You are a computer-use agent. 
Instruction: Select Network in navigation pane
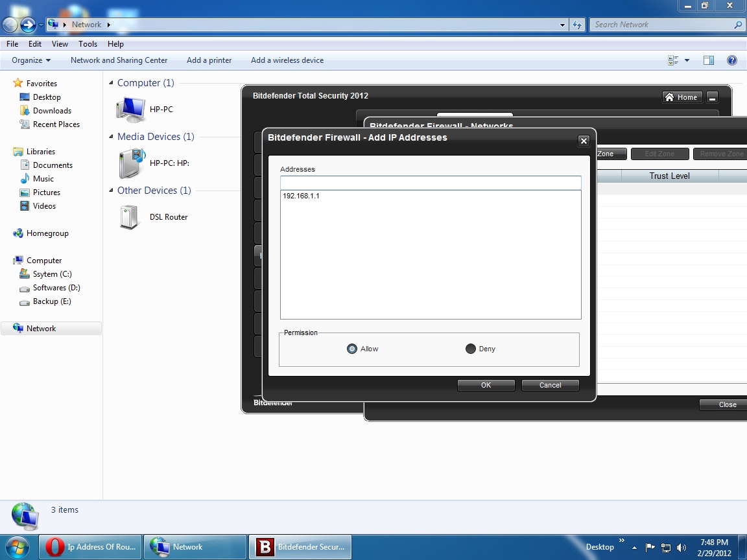(51, 329)
